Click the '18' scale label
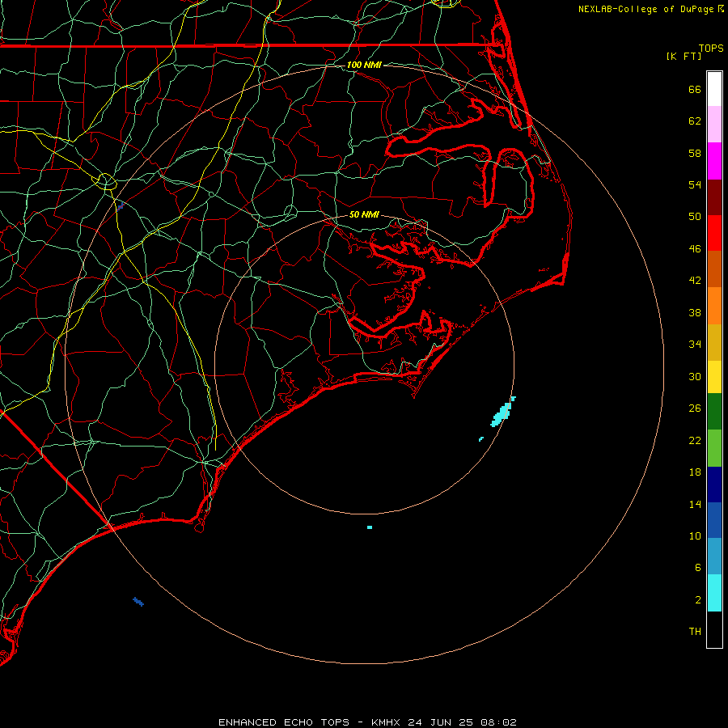 695,472
